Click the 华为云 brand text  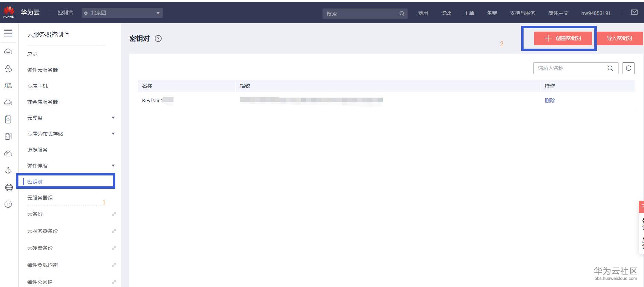[30, 12]
